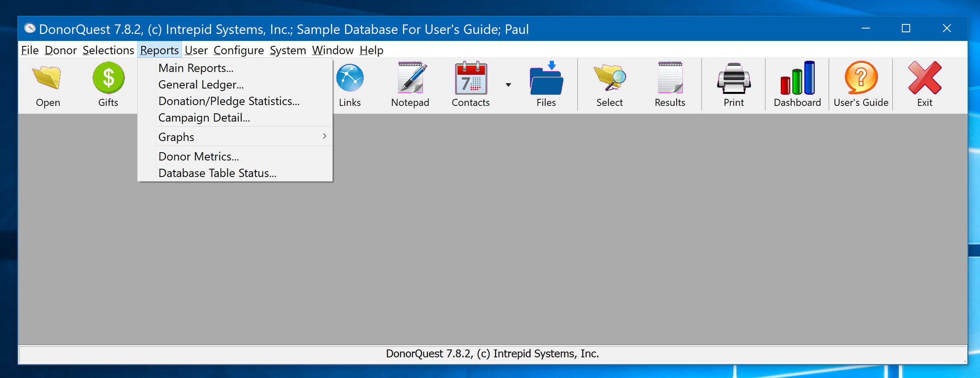Expand the Contacts dropdown arrow
This screenshot has width=980, height=378.
[508, 85]
